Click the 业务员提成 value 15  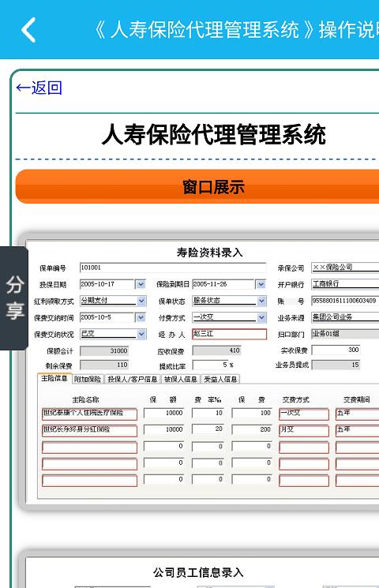tap(336, 365)
